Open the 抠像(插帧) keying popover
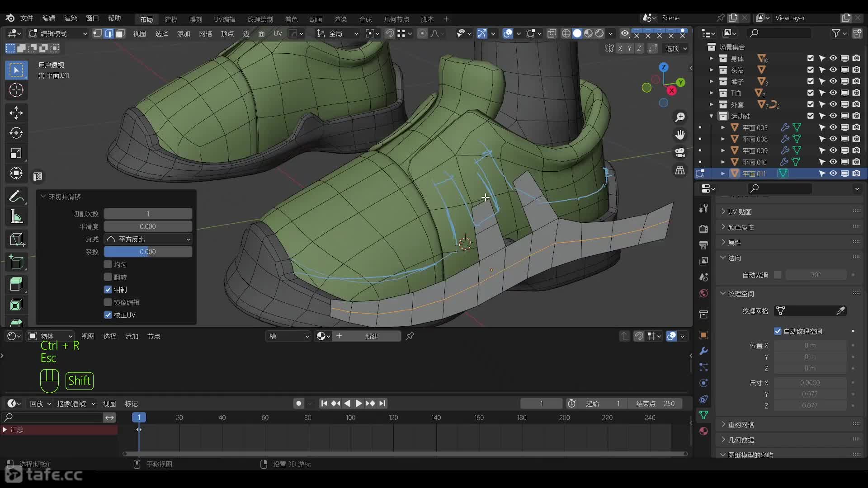 [x=76, y=404]
